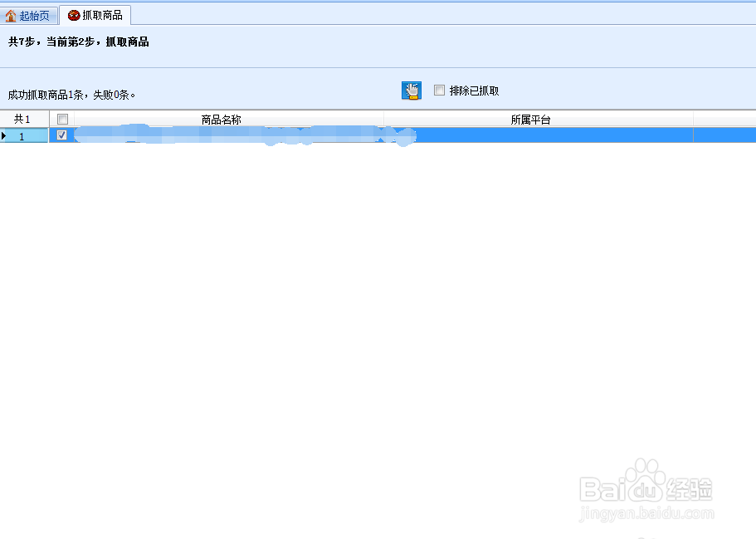
Task: Click the red icon on 抓取商品 tab
Action: coord(73,16)
